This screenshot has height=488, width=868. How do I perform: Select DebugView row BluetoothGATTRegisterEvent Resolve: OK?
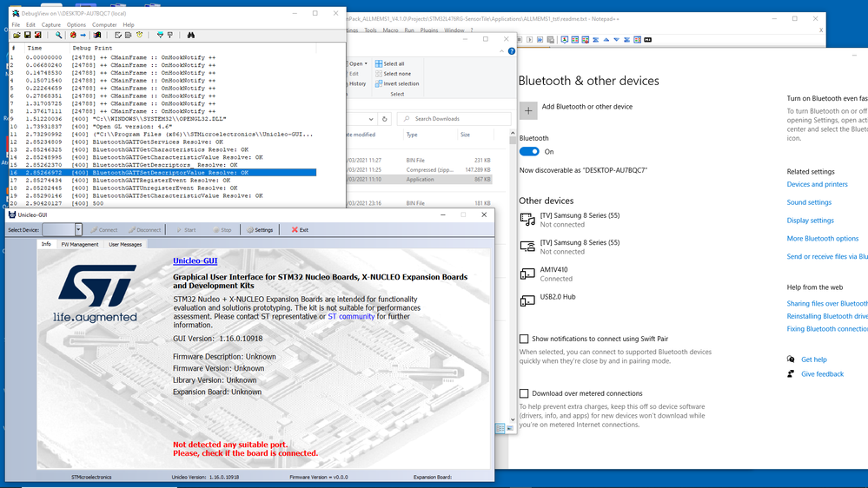tap(162, 181)
